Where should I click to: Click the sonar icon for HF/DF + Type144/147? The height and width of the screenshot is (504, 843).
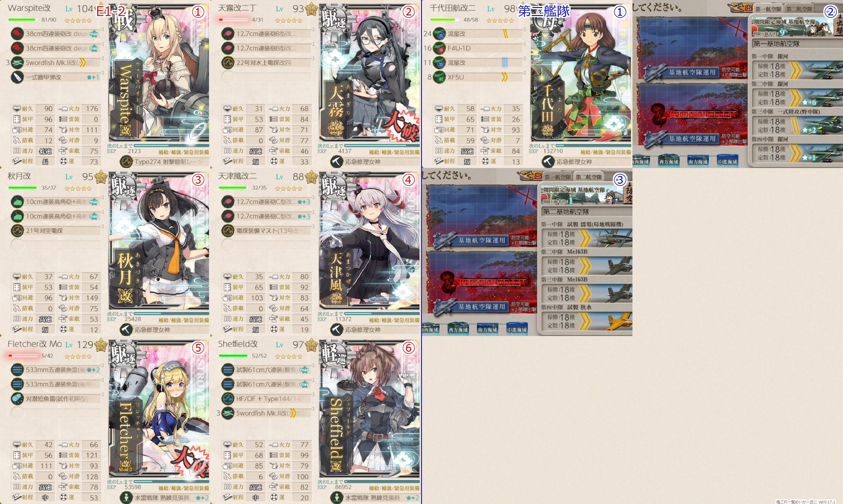point(227,398)
